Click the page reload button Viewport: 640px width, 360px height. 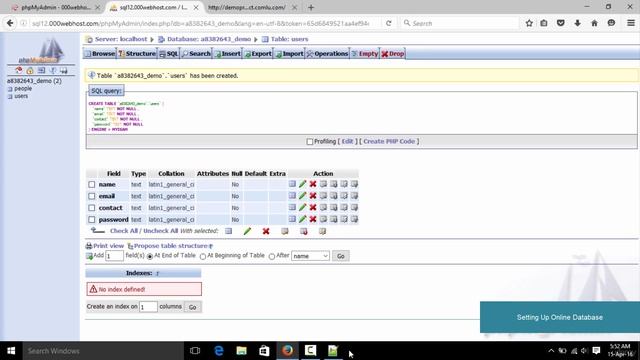point(389,23)
